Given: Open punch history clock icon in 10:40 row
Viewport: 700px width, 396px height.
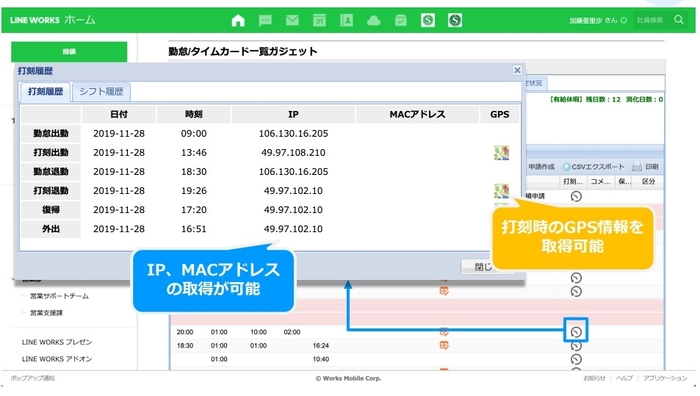Looking at the screenshot, I should [x=576, y=359].
